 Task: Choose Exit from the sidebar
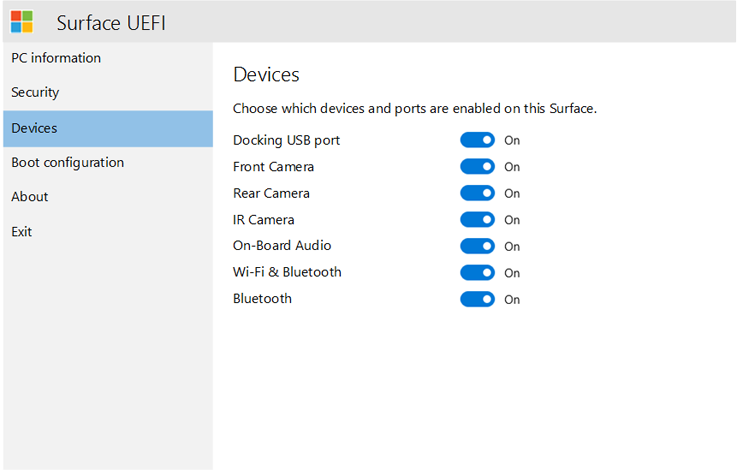click(x=22, y=231)
